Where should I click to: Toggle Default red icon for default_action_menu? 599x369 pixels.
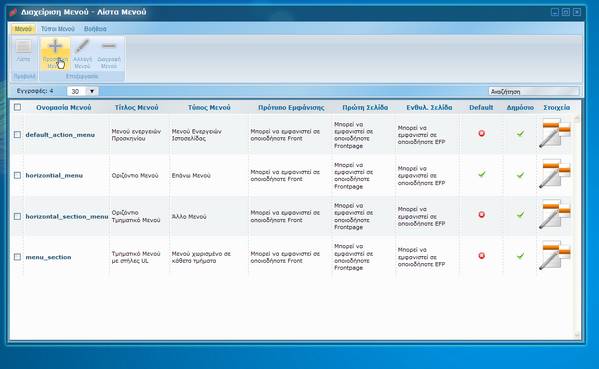pyautogui.click(x=482, y=133)
